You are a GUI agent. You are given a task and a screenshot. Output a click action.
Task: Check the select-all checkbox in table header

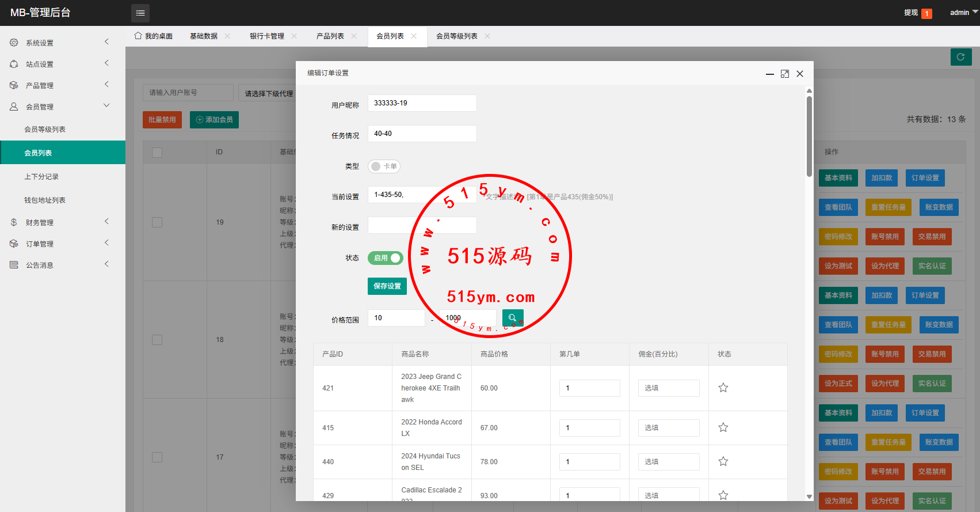click(157, 153)
